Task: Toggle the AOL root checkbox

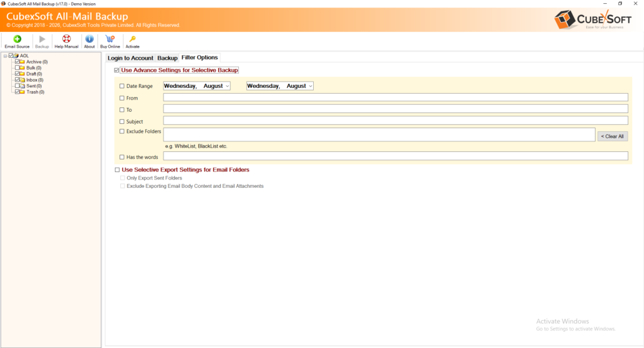Action: [x=11, y=55]
